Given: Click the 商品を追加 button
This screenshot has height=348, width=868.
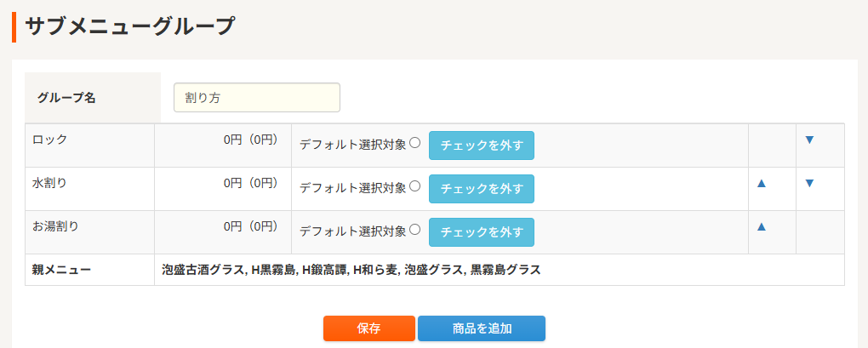Looking at the screenshot, I should [x=482, y=328].
